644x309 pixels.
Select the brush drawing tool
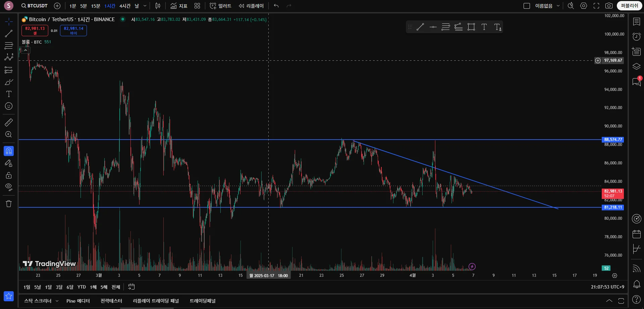tap(9, 82)
